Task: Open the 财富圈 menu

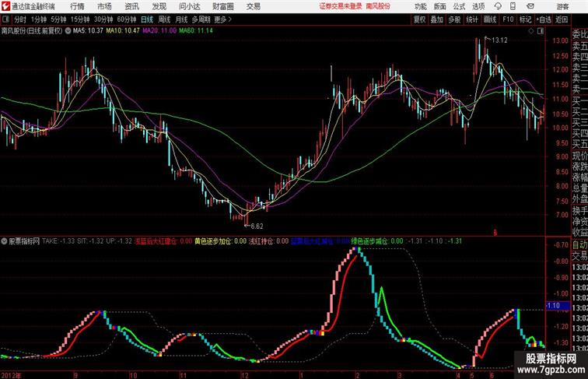Action: (x=223, y=6)
